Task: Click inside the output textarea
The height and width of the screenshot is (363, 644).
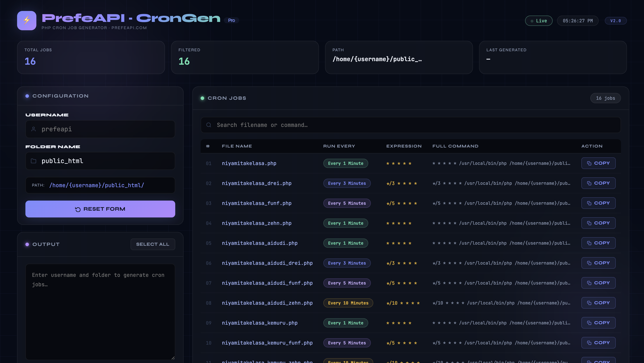Action: (100, 312)
